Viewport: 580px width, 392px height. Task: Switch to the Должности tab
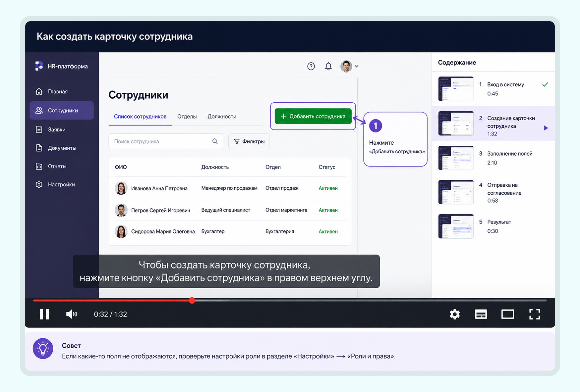coord(222,117)
